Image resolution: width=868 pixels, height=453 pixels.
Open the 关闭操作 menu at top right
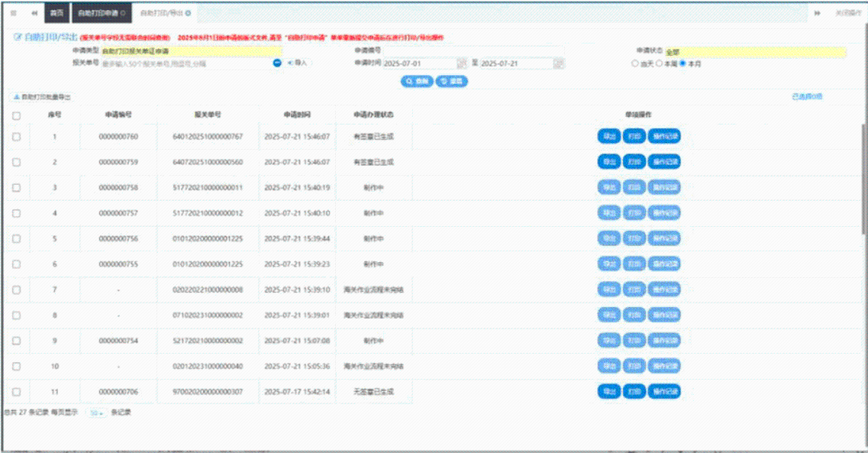pyautogui.click(x=848, y=13)
